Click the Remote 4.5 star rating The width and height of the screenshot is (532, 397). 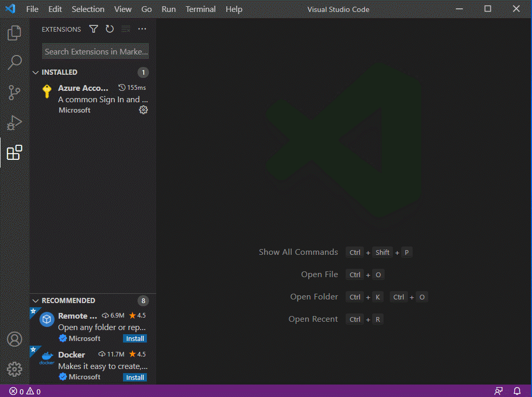(x=138, y=316)
